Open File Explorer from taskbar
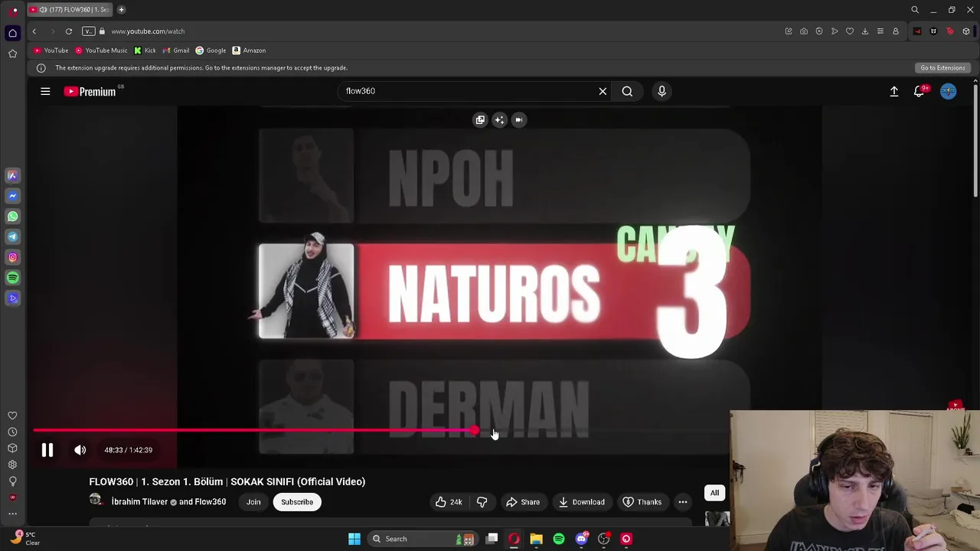Viewport: 980px width, 551px height. pos(536,539)
